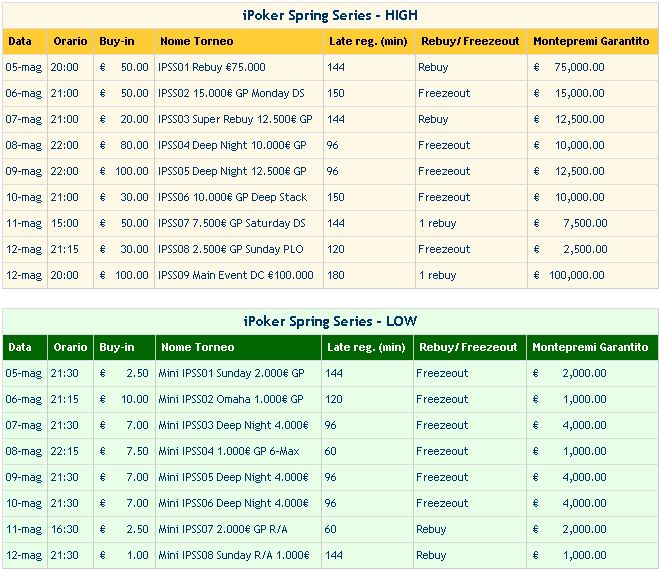The height and width of the screenshot is (569, 659).
Task: Click '15:00' time in the HIGH table
Action: point(65,224)
